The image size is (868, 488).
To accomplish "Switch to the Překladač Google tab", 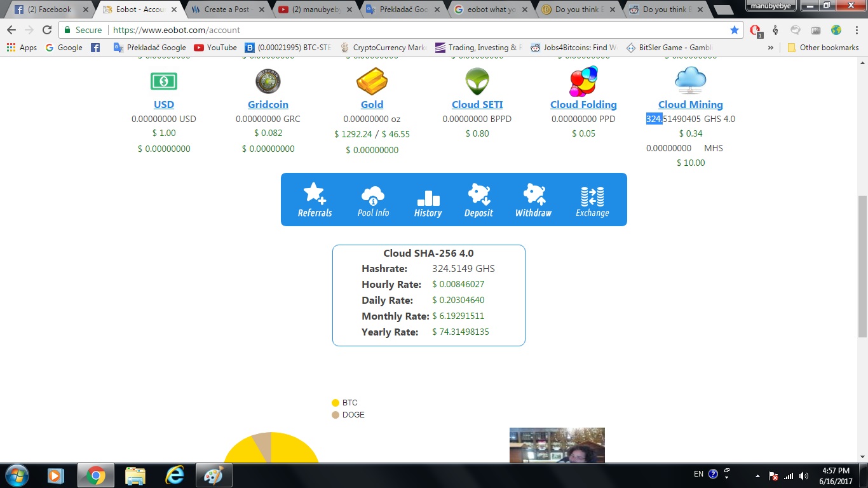I will (402, 10).
